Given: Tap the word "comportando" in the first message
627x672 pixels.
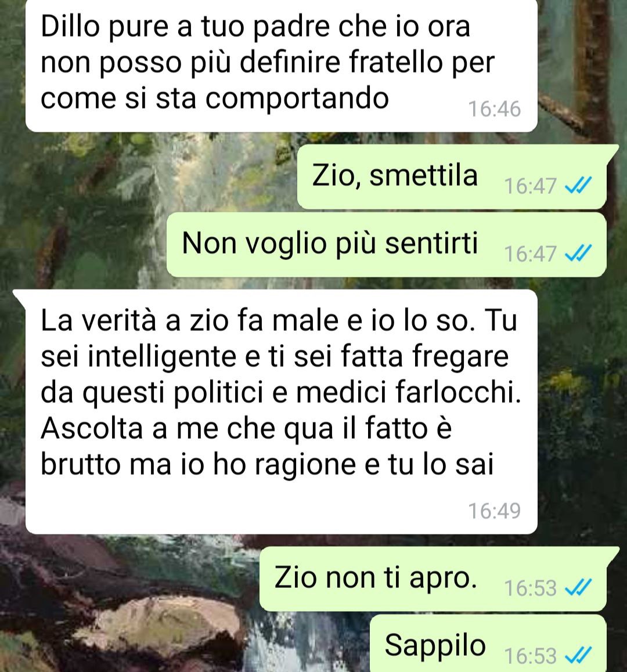Looking at the screenshot, I should 297,99.
